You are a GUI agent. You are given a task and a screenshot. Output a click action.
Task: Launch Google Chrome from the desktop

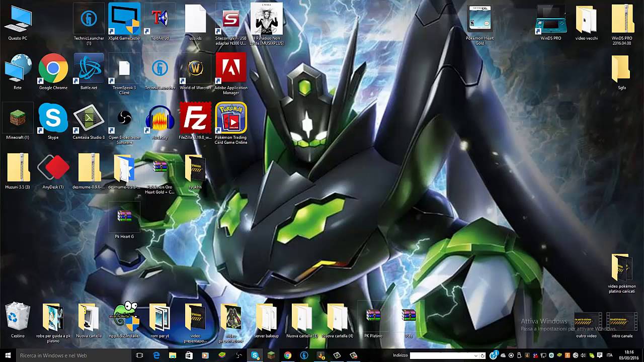tap(53, 72)
